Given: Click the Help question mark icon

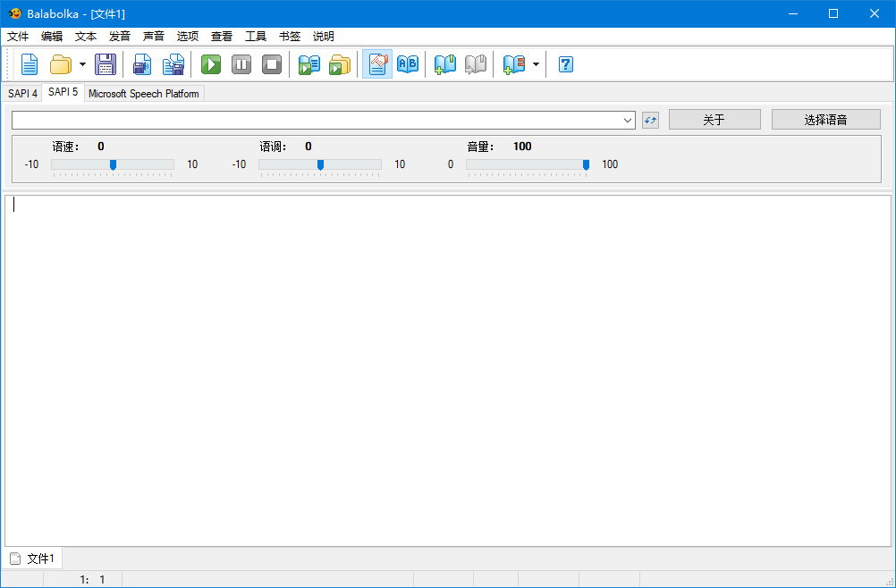Looking at the screenshot, I should coord(565,64).
